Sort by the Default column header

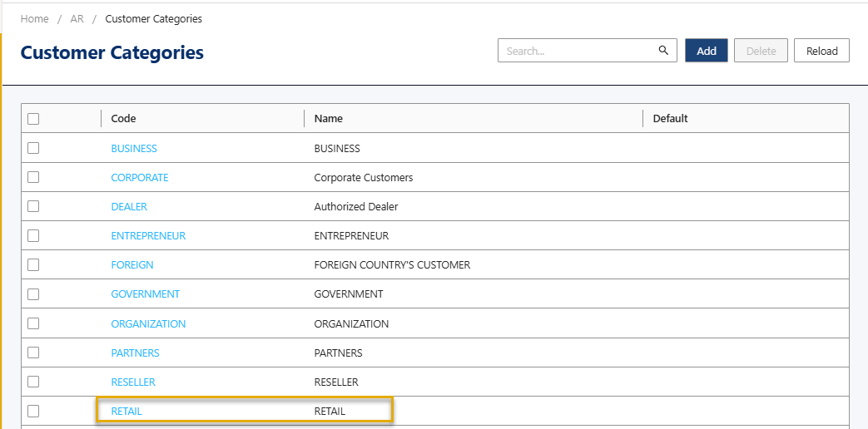tap(671, 118)
